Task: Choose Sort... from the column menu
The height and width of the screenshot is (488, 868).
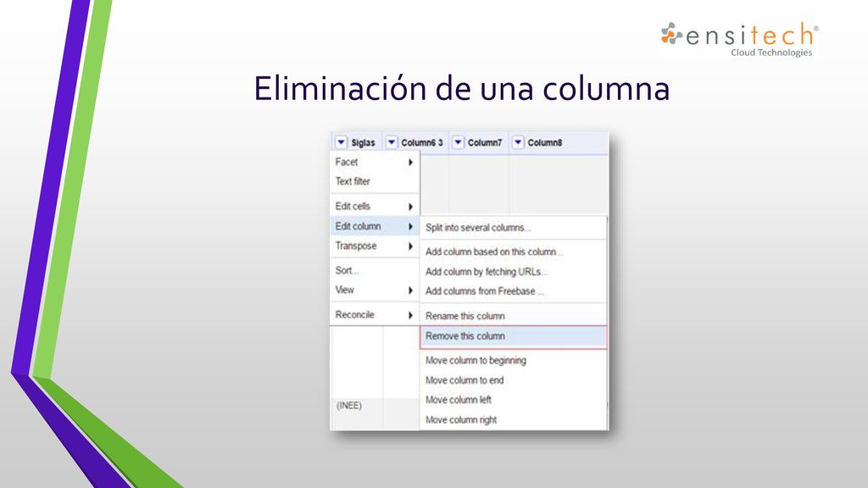Action: [375, 270]
